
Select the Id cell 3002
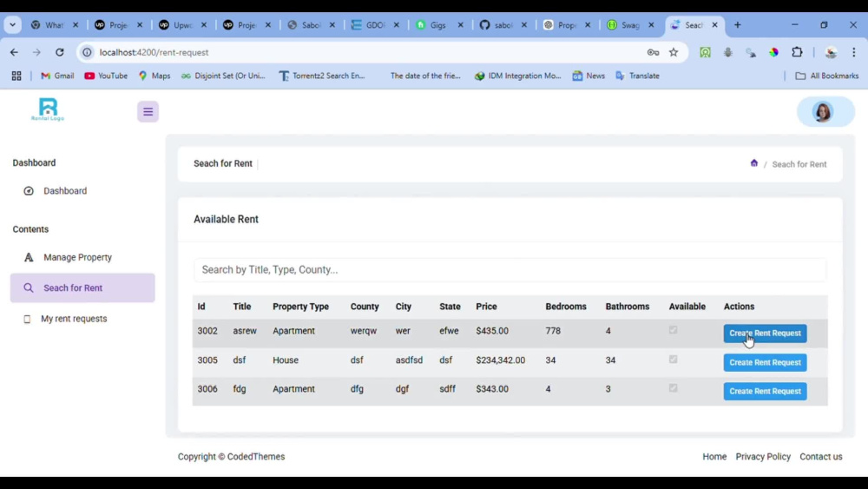(207, 331)
